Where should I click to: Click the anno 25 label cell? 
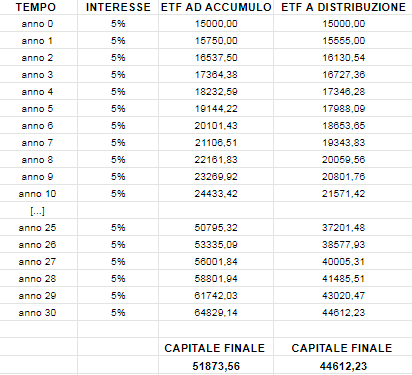39,228
